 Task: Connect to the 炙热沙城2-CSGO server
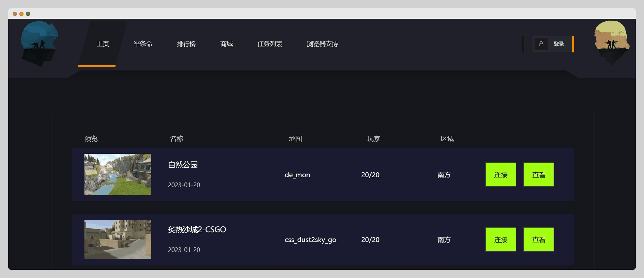[x=500, y=239]
